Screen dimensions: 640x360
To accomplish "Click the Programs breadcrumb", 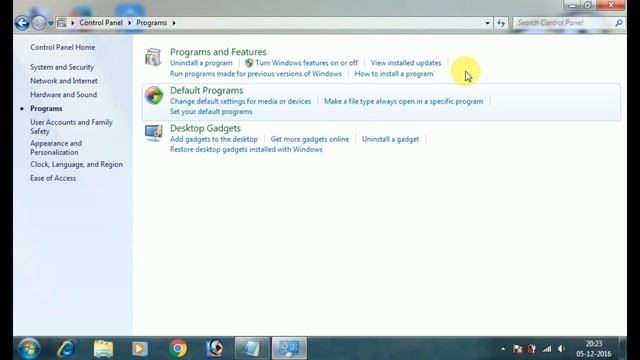I will click(151, 23).
